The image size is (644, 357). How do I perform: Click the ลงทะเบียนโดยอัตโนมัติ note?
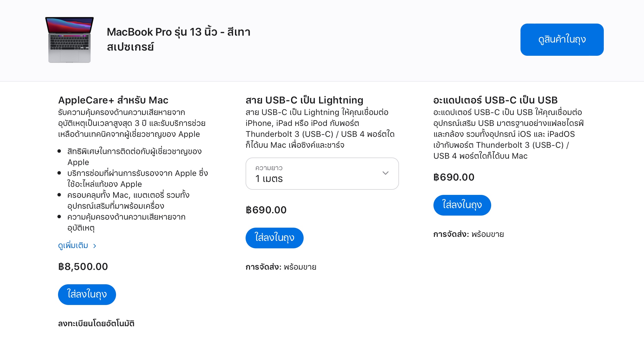coord(96,323)
